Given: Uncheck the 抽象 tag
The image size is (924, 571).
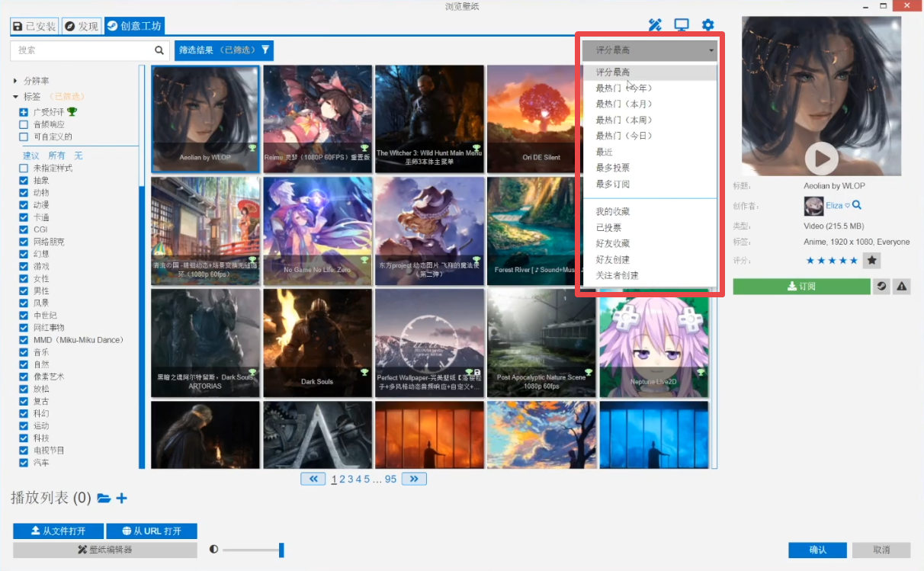Looking at the screenshot, I should coord(24,181).
